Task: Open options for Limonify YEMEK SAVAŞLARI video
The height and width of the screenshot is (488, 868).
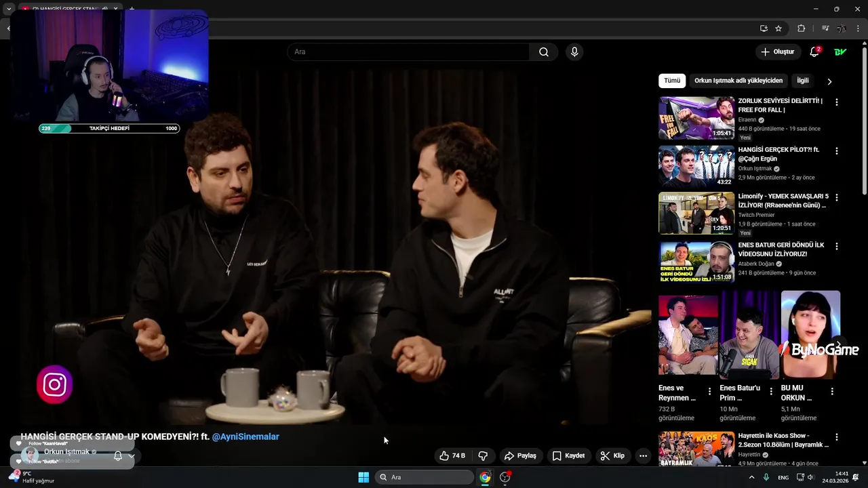Action: 836,198
